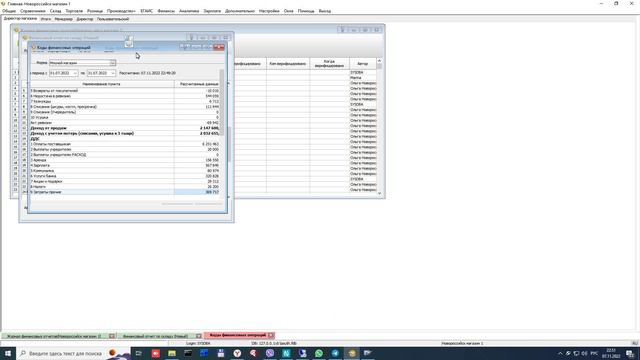
Task: Click the Расчитанные данные column header
Action: (x=199, y=84)
